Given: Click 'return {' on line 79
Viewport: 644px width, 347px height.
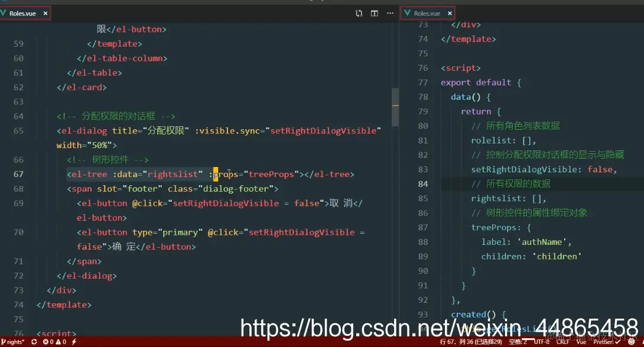Looking at the screenshot, I should 481,111.
